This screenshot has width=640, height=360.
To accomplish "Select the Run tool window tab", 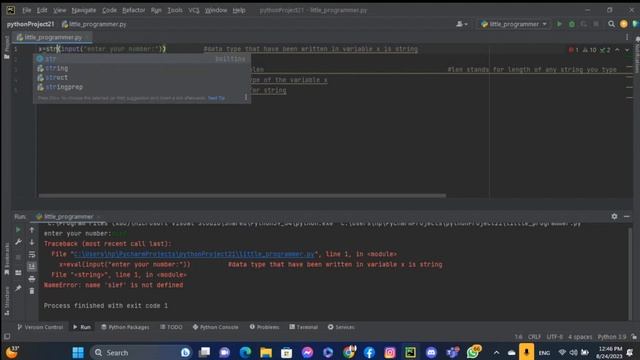I will [x=82, y=327].
